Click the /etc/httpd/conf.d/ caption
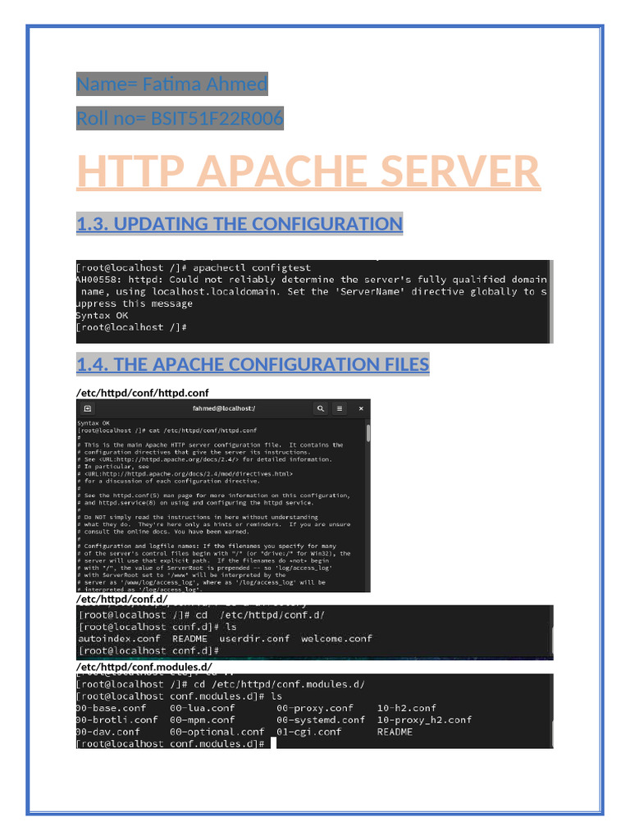The height and width of the screenshot is (840, 630). click(x=121, y=599)
